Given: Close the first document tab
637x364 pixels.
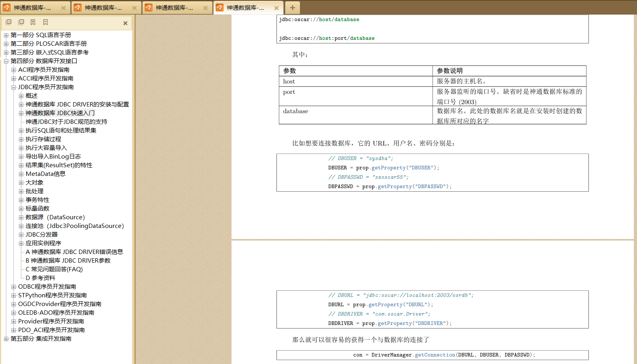Looking at the screenshot, I should [x=64, y=8].
